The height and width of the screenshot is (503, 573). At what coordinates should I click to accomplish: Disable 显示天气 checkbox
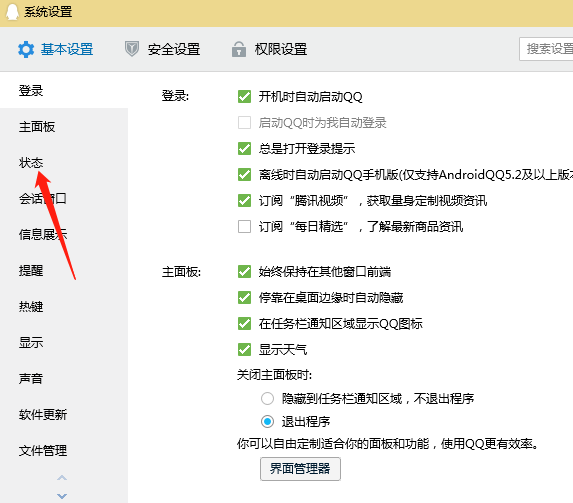pyautogui.click(x=244, y=349)
